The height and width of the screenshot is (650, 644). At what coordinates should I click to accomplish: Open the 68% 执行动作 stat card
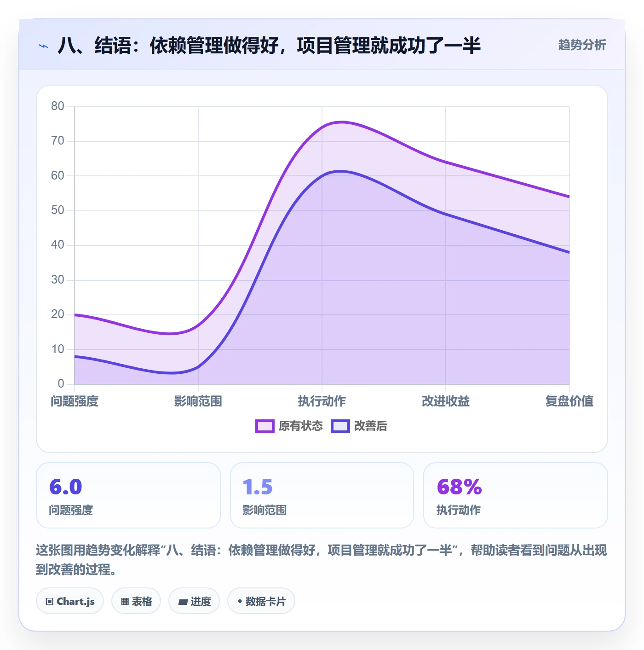pyautogui.click(x=515, y=495)
